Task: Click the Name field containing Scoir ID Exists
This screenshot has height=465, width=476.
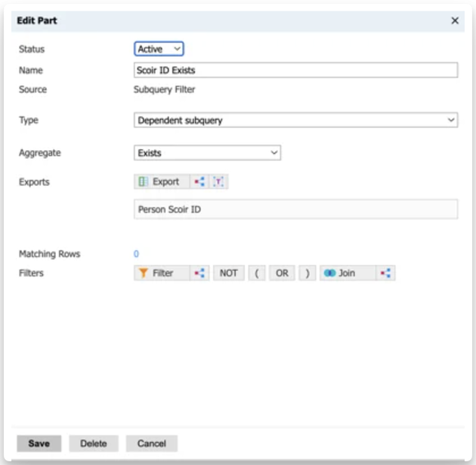Action: 295,70
